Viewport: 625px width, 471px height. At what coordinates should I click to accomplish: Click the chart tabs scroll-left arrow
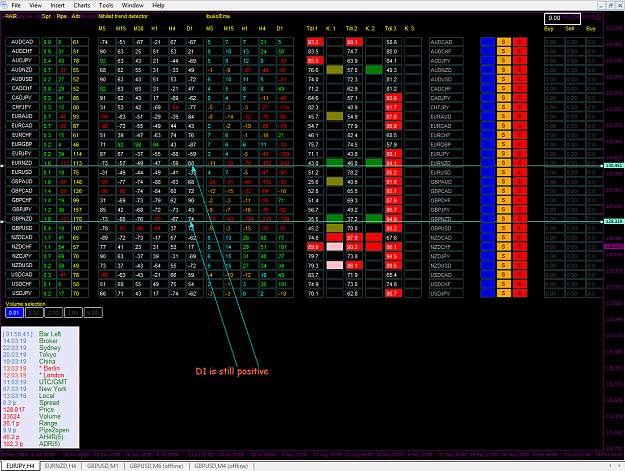point(610,465)
